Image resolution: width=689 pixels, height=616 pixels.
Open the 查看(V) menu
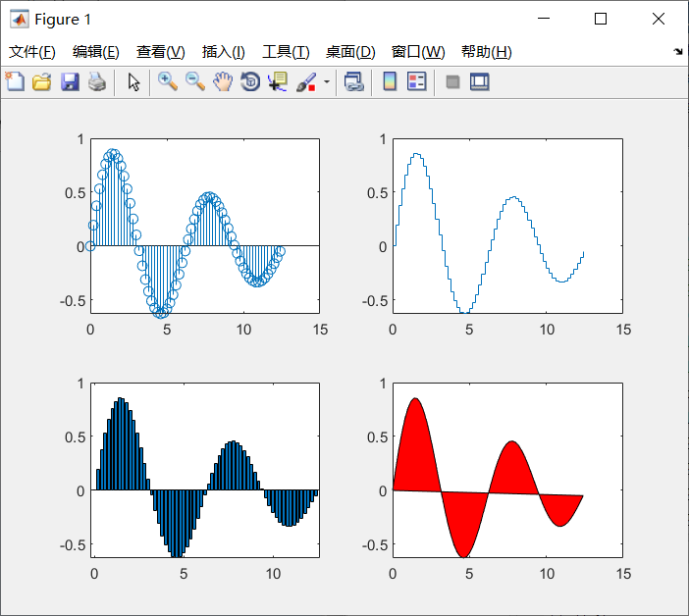[160, 52]
